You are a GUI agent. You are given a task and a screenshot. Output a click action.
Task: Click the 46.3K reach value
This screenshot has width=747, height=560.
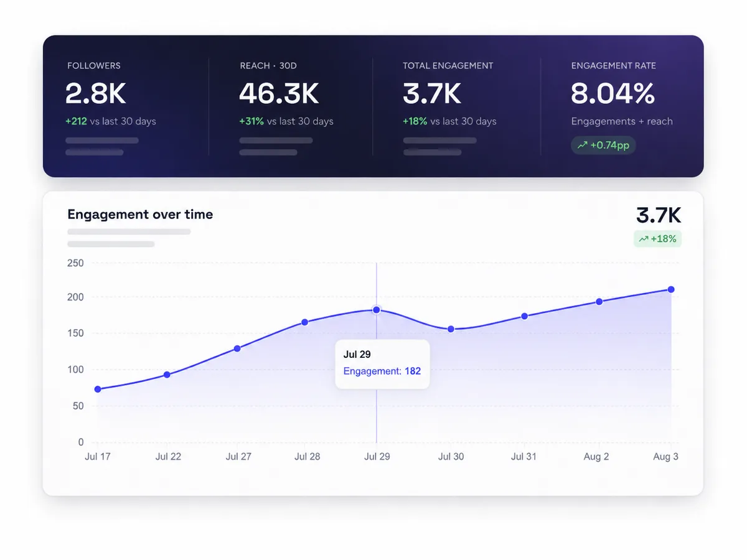click(x=279, y=93)
